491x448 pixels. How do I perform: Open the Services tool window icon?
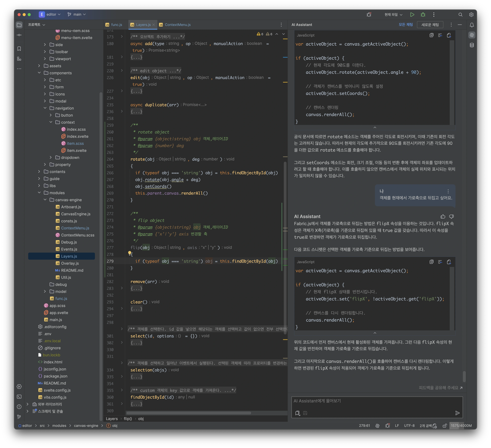pos(19,387)
